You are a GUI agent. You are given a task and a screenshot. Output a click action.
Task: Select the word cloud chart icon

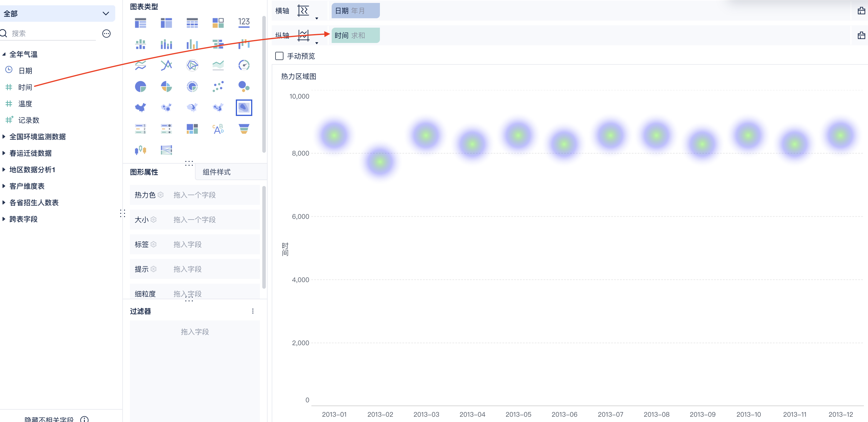click(218, 129)
